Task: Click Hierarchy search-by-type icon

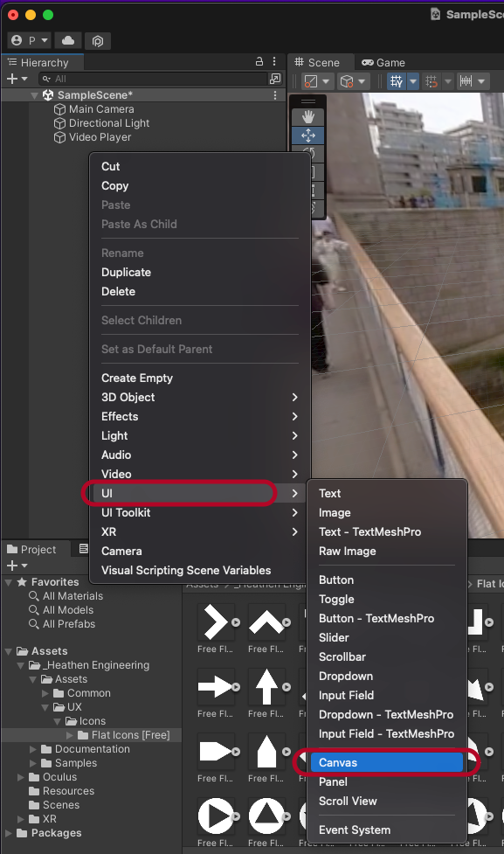Action: coord(275,79)
